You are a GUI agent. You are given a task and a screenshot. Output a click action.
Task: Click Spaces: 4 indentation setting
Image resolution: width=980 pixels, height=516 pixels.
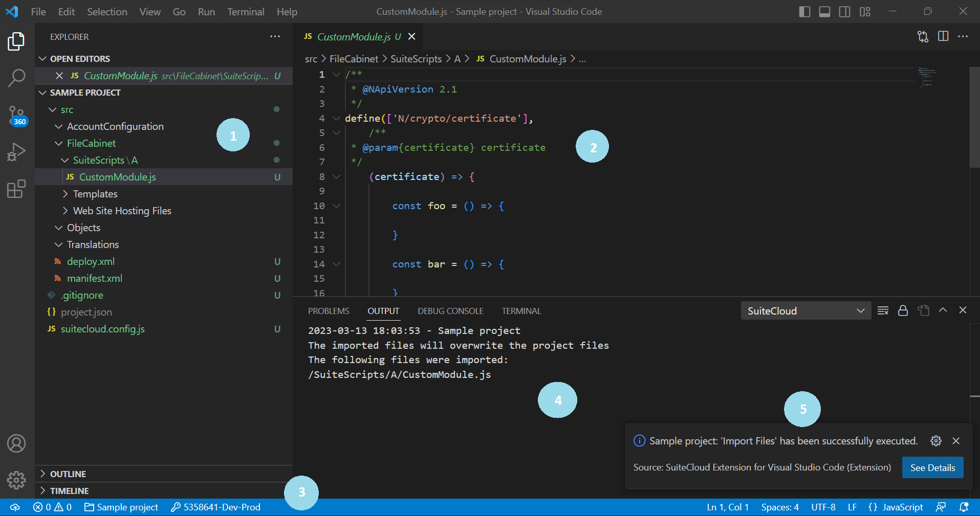pos(780,507)
